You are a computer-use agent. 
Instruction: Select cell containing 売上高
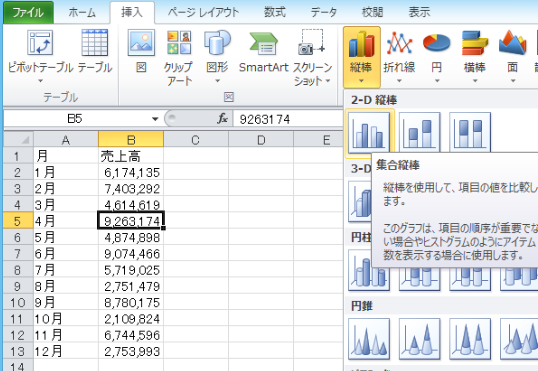click(131, 156)
